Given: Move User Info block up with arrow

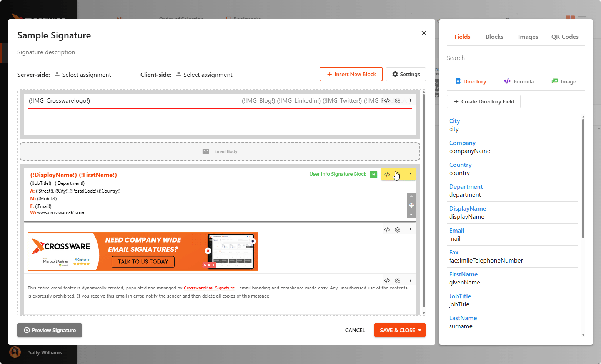Looking at the screenshot, I should [411, 196].
